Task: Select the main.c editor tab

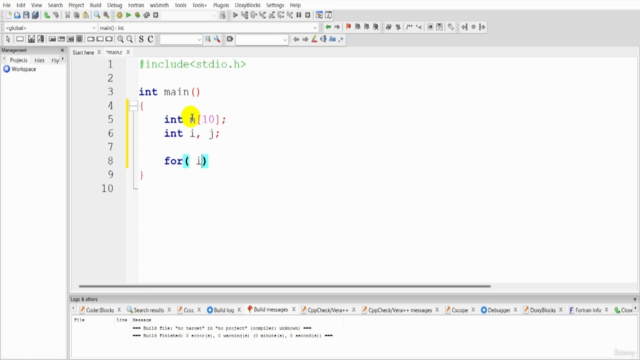Action: (x=114, y=52)
